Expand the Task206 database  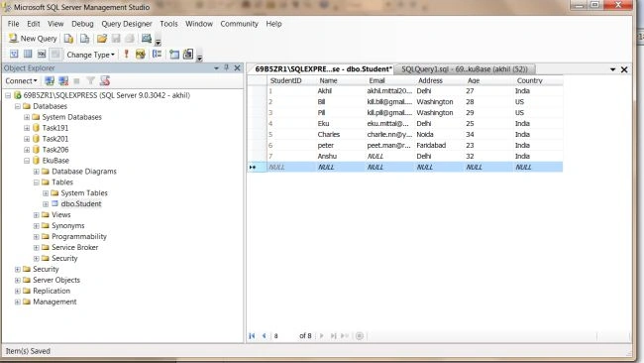click(x=27, y=150)
